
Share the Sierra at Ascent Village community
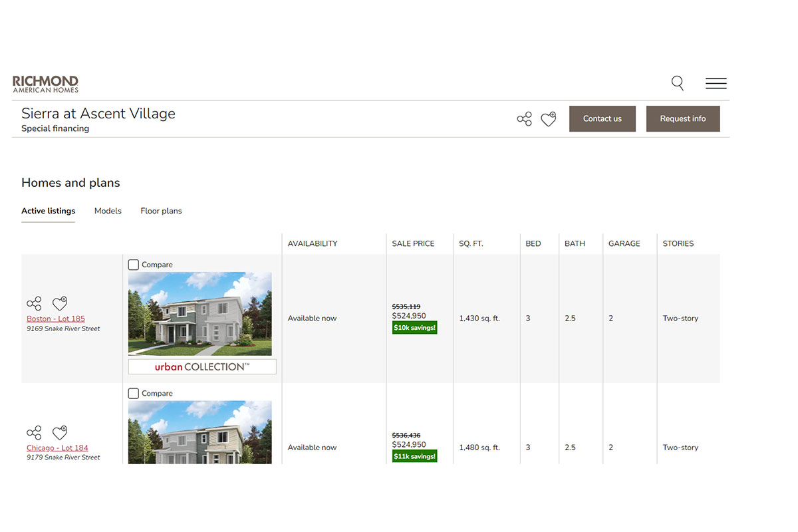coord(525,119)
